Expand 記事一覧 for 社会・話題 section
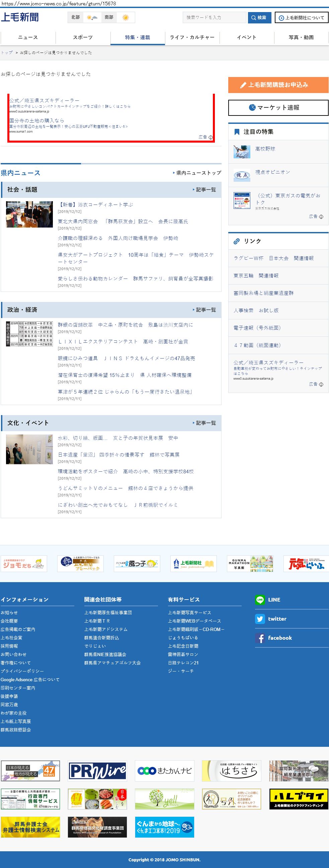 (x=204, y=190)
